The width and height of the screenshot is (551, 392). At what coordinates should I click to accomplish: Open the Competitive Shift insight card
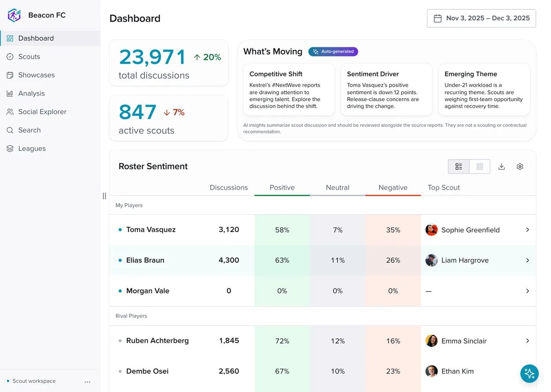[x=289, y=90]
